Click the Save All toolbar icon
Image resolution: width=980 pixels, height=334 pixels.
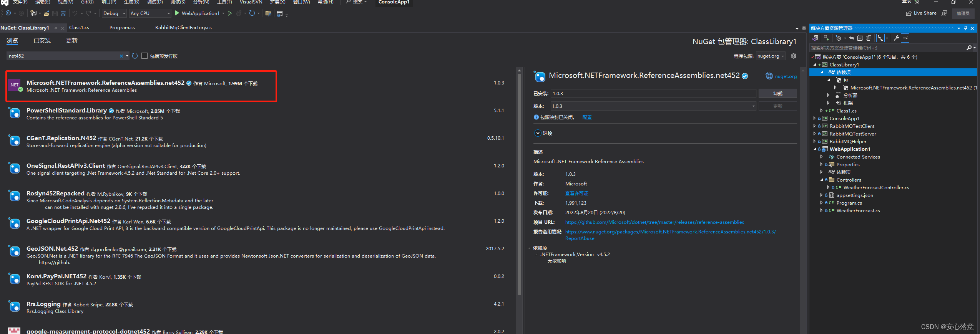pyautogui.click(x=63, y=13)
